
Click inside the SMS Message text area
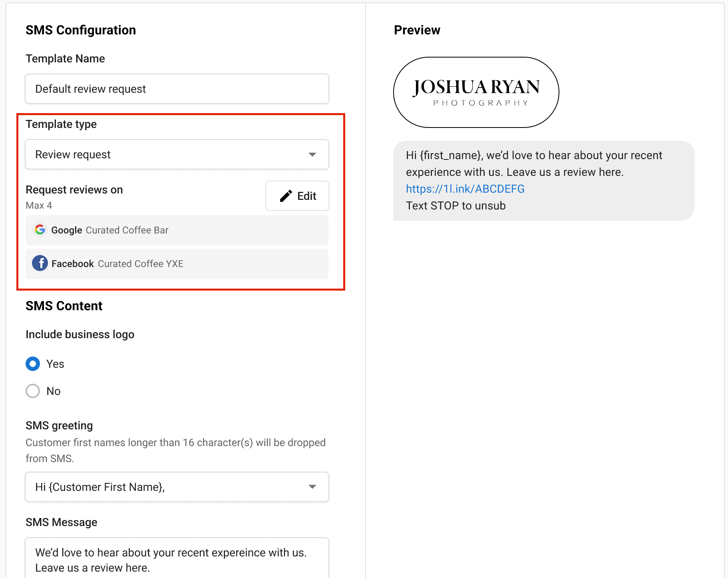(177, 560)
